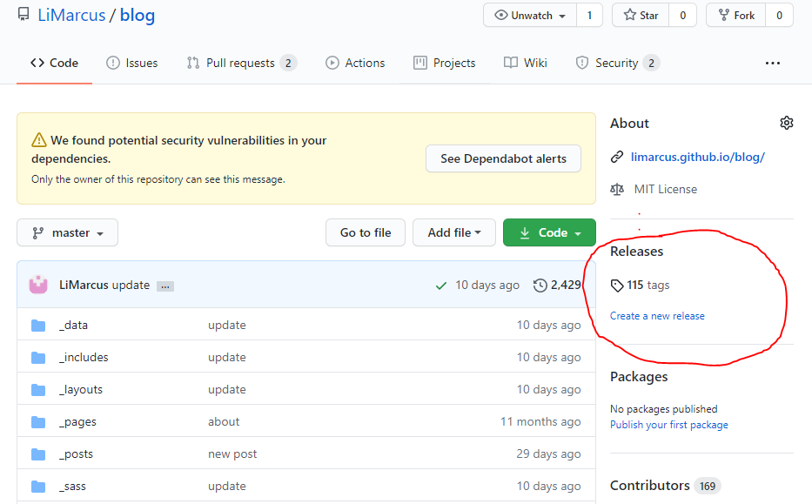The image size is (812, 504).
Task: Click the Go to file button
Action: (366, 232)
